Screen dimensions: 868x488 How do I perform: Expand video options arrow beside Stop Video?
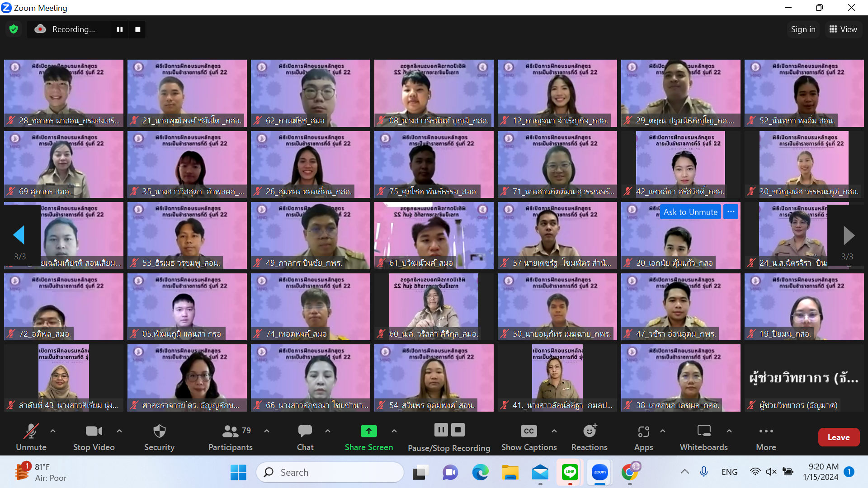[119, 431]
